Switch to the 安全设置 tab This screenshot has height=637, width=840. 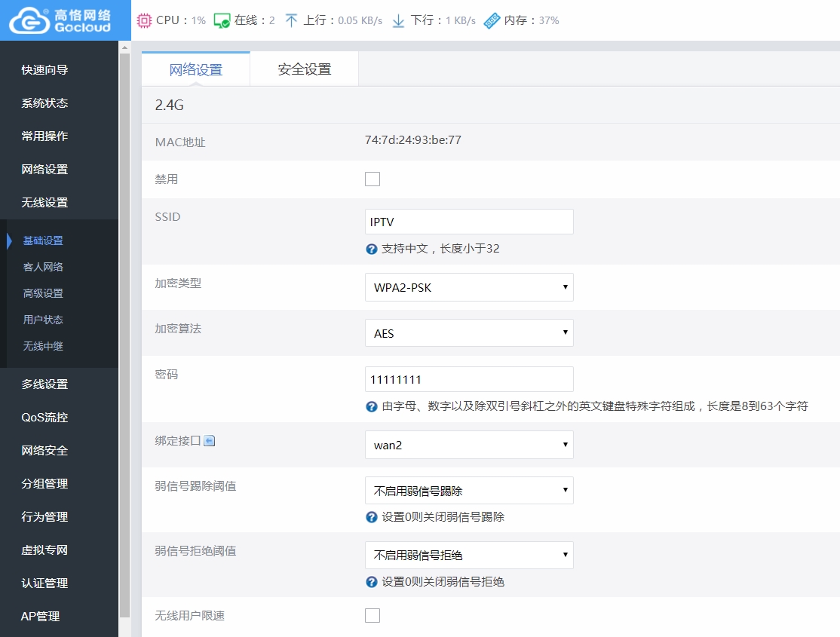[x=304, y=69]
